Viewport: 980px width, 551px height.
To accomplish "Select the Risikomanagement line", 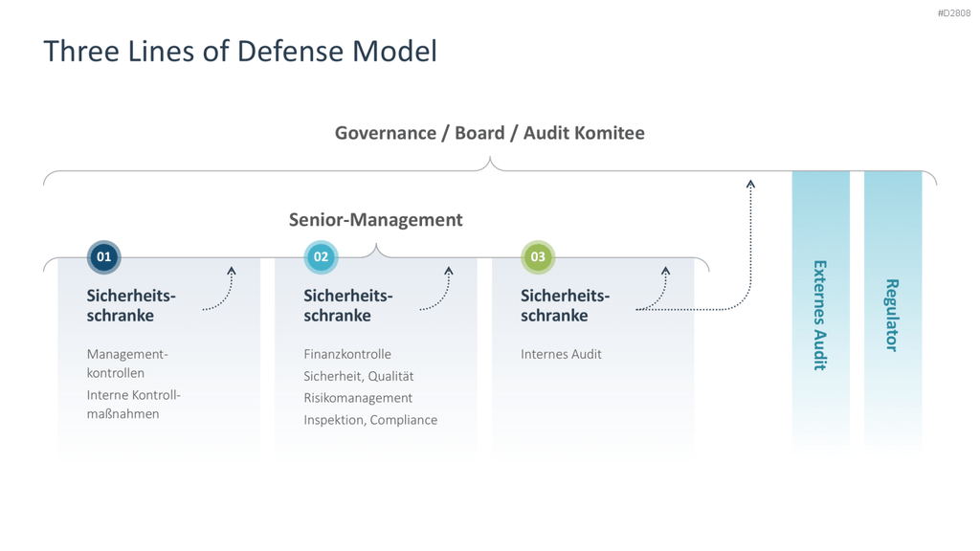I will coord(358,398).
